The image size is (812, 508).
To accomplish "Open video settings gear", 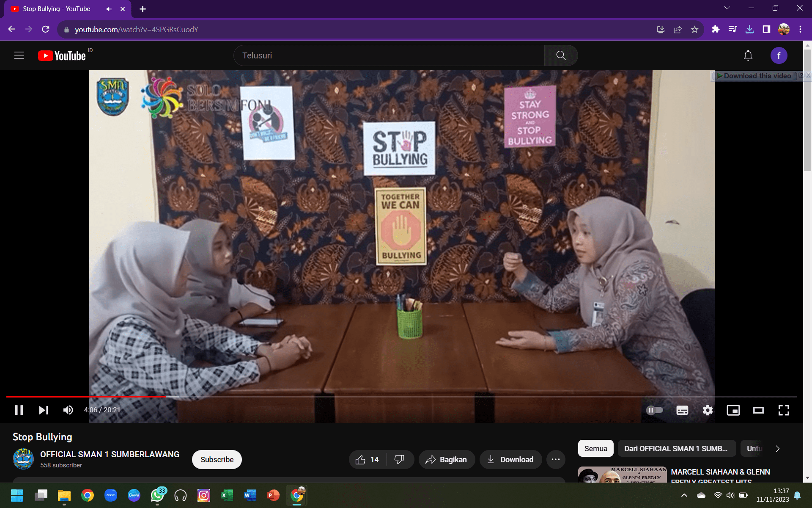I will (708, 410).
